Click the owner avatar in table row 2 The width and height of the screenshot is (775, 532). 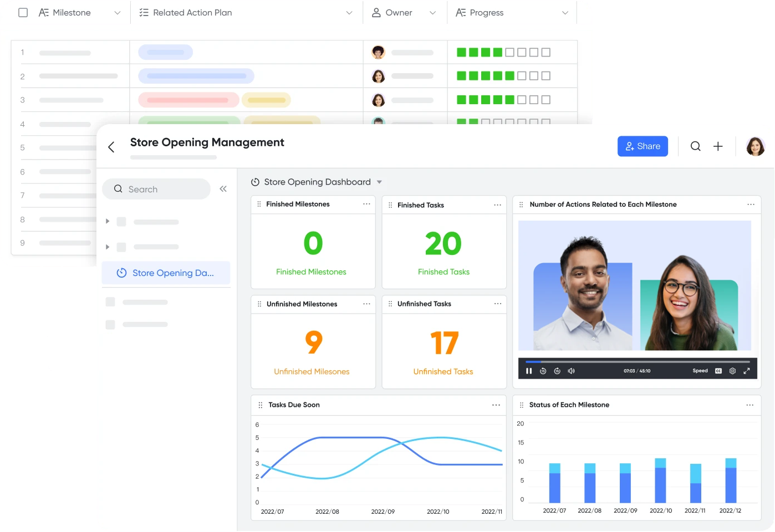pos(379,76)
